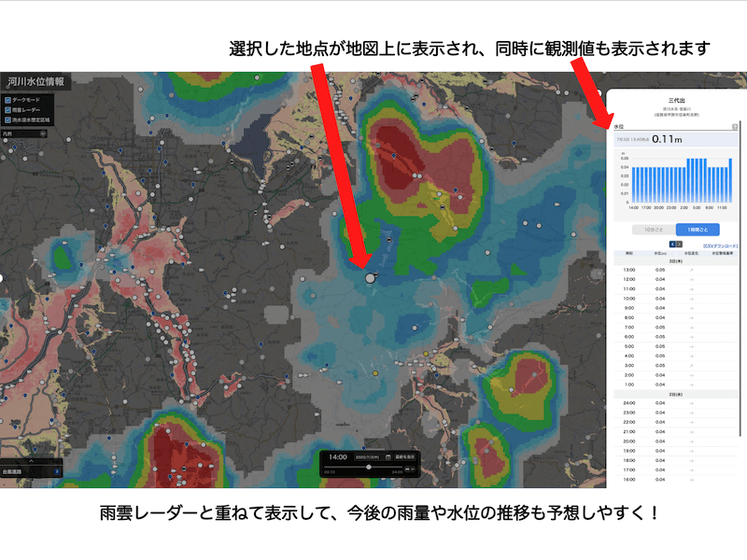Disable the 雨雲レーダー checkbox
The width and height of the screenshot is (747, 560).
pyautogui.click(x=8, y=110)
